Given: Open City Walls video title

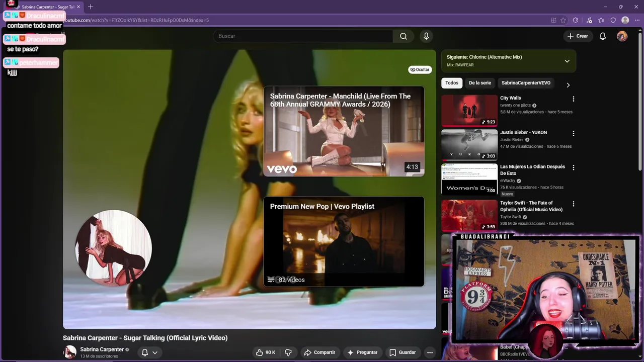Looking at the screenshot, I should [511, 98].
